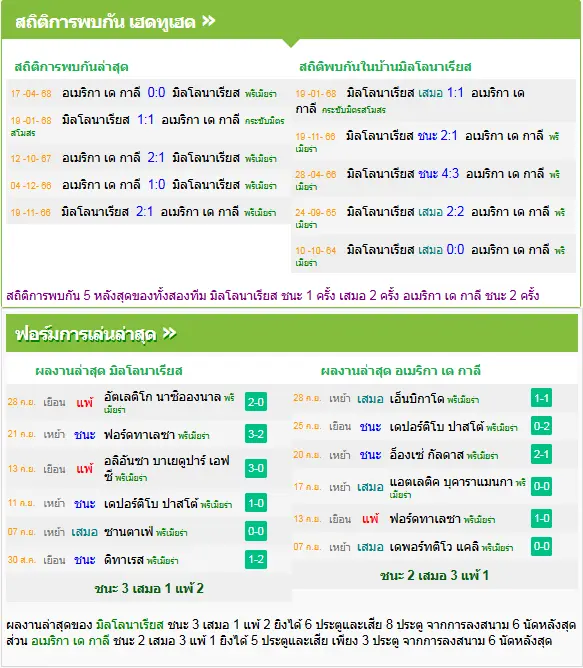Click the date 20 ก.ย. in the อเมริกา form list

pyautogui.click(x=307, y=455)
